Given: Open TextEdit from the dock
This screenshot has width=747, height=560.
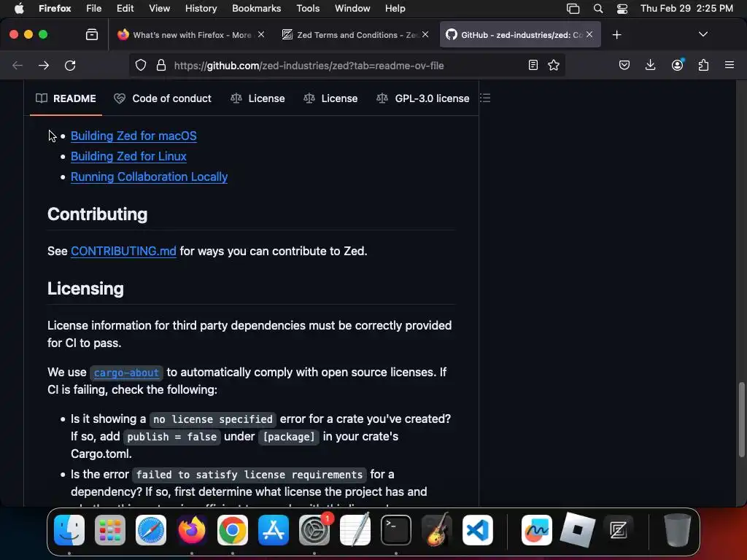Looking at the screenshot, I should [x=355, y=529].
